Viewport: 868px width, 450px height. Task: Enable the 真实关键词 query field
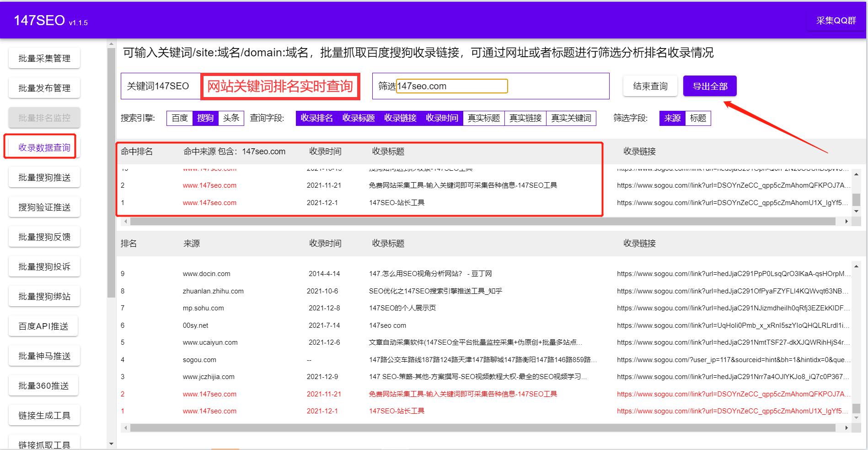(571, 118)
